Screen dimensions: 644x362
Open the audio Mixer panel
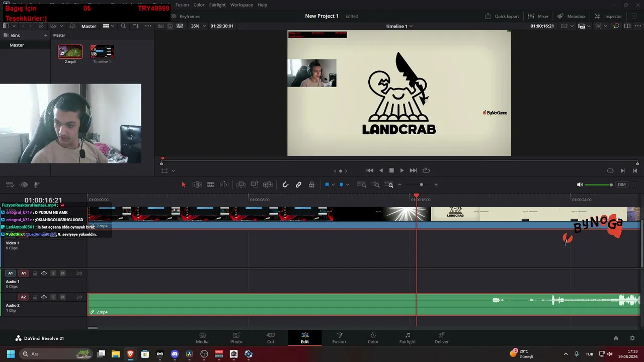(538, 16)
